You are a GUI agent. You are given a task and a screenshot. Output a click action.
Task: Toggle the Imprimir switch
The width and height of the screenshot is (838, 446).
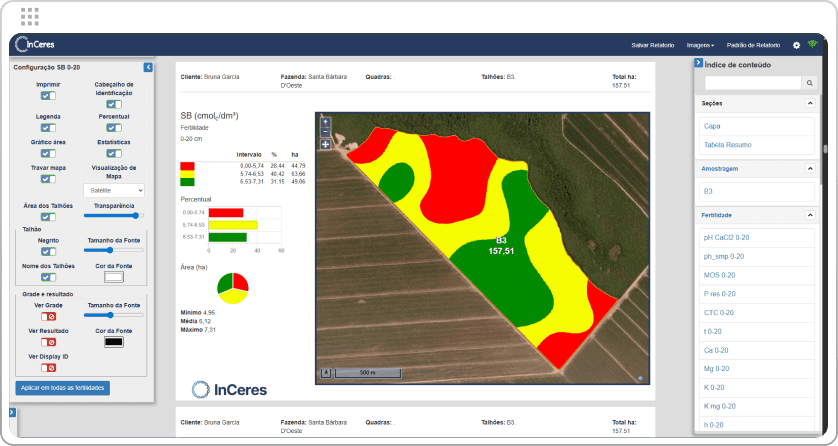tap(47, 97)
